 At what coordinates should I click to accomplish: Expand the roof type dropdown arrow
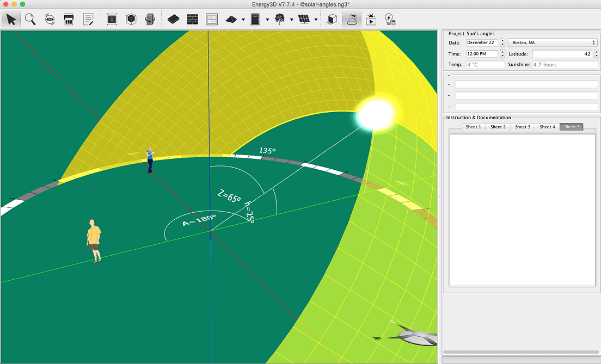[243, 20]
